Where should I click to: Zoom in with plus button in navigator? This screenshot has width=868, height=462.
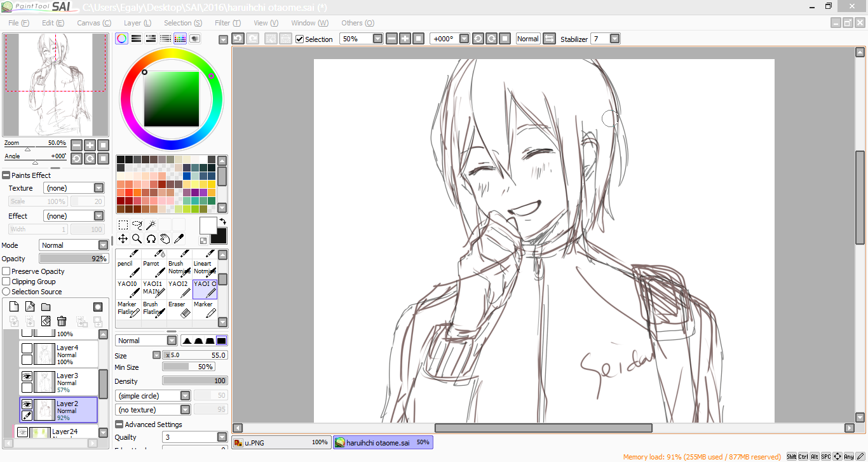coord(90,145)
